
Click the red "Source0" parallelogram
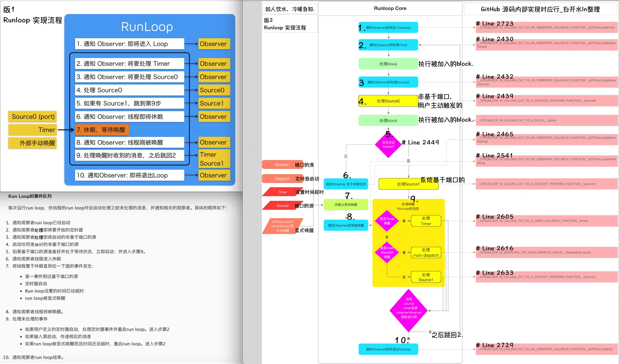click(x=283, y=206)
